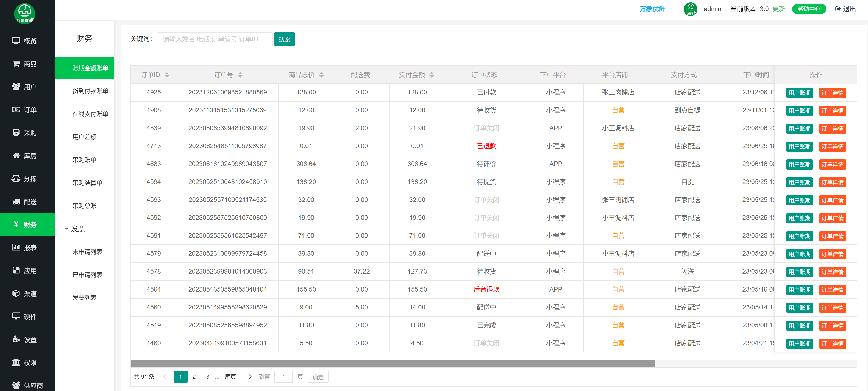Screen dimensions: 868x391
Task: Open the 货到付款账单 submenu item
Action: (x=90, y=91)
